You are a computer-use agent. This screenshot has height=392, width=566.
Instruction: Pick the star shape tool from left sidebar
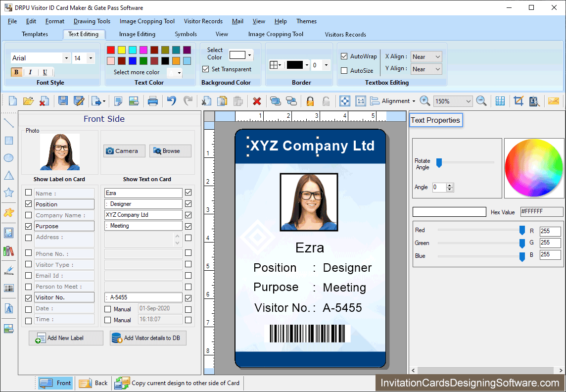(8, 192)
